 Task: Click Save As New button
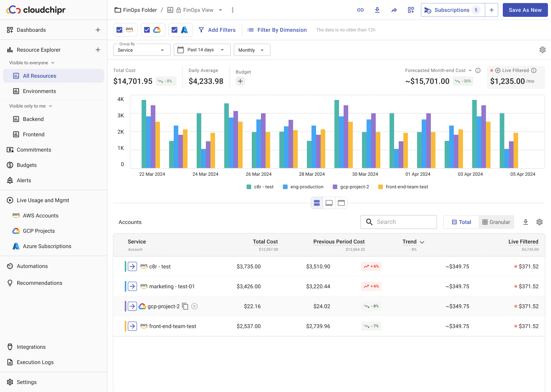[x=525, y=10]
